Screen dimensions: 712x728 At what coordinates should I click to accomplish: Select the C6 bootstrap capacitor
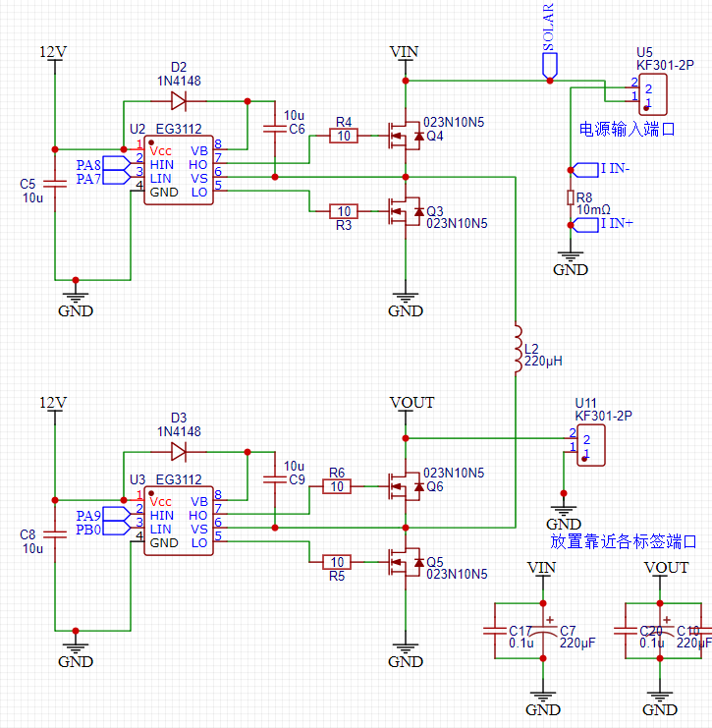point(275,129)
